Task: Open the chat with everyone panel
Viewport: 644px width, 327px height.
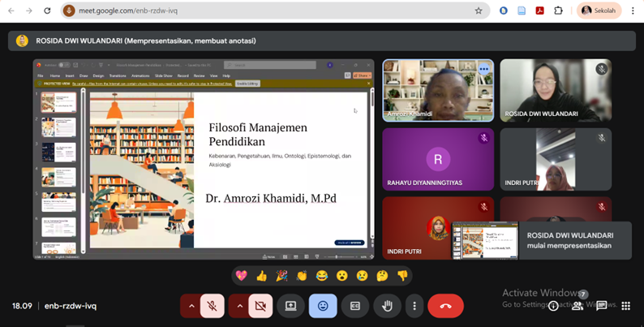Action: (602, 306)
